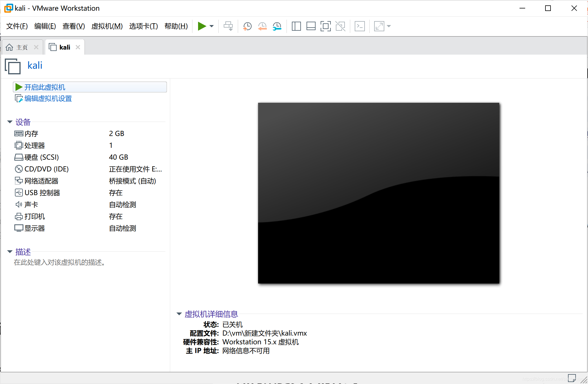Screen dimensions: 588x384
Task: Click the black VM screen preview
Action: click(x=378, y=193)
